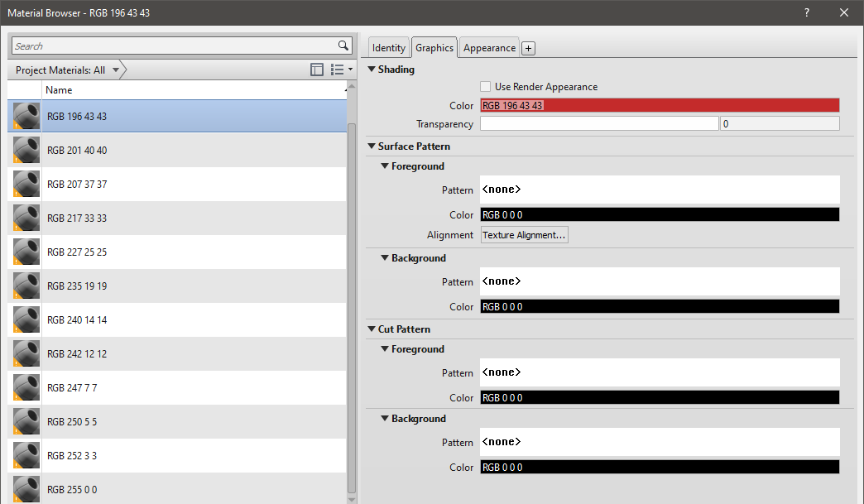
Task: Open the Project Materials: All dropdown
Action: 115,70
